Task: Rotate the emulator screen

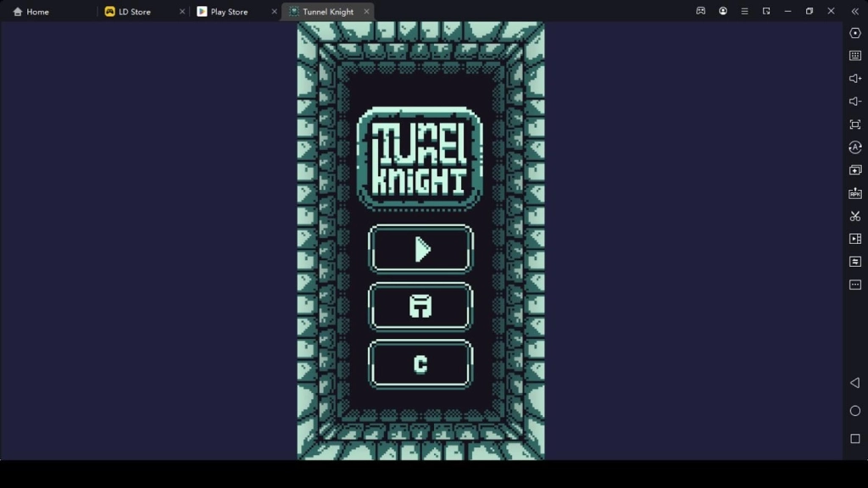Action: [855, 147]
